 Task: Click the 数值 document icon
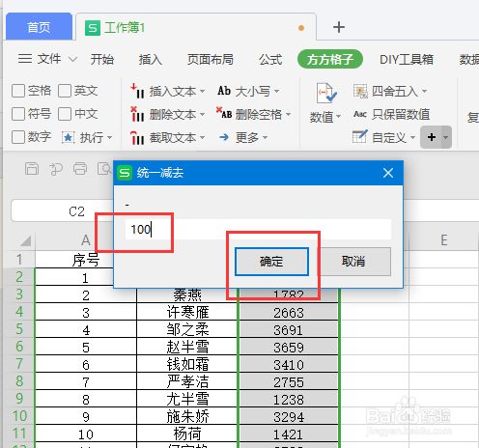click(x=326, y=94)
